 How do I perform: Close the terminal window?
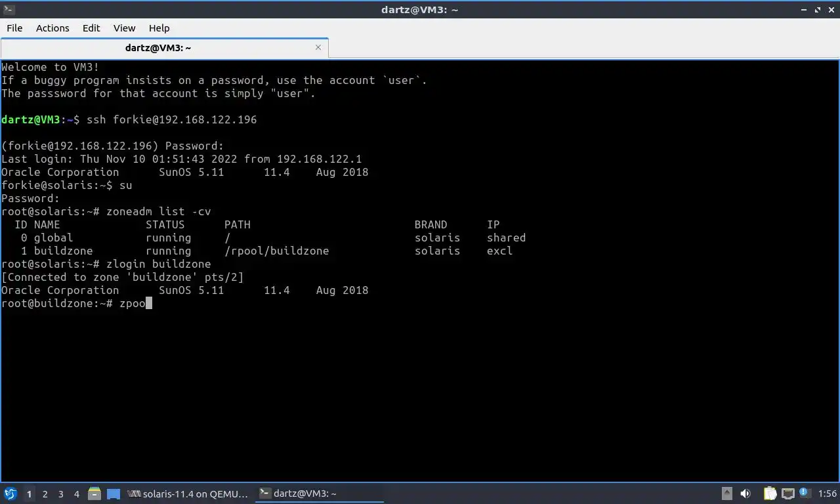click(831, 10)
